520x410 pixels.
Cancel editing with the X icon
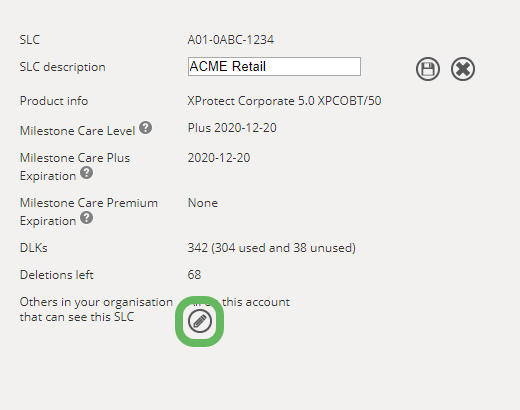tap(463, 69)
